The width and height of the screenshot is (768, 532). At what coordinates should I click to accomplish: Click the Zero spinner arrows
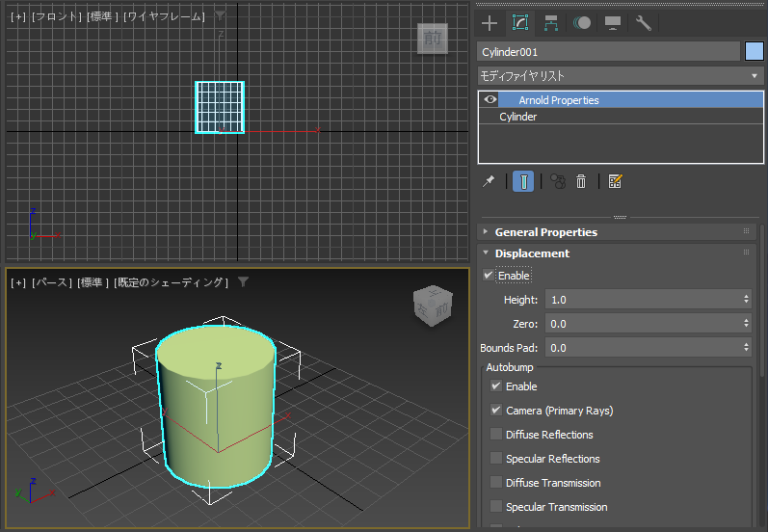tap(746, 323)
